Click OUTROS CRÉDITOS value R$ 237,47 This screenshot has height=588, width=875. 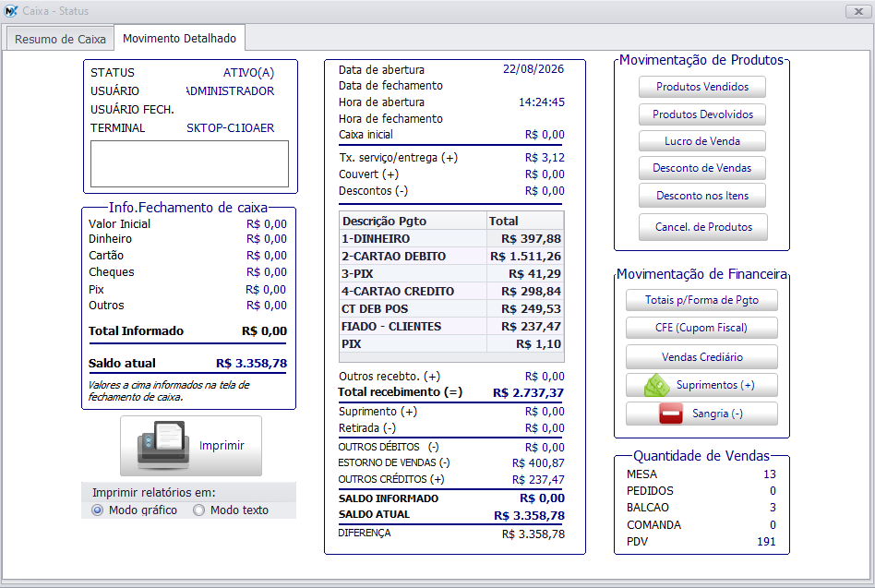pyautogui.click(x=538, y=480)
